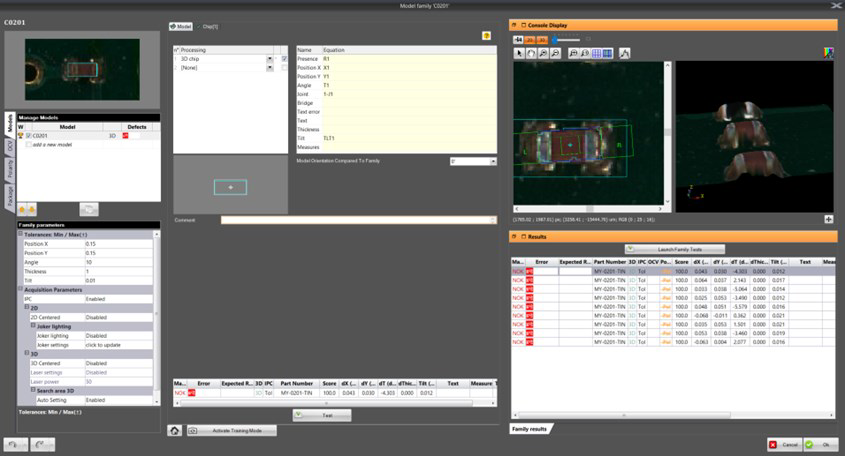The image size is (845, 456).
Task: Click the redo arrow button
Action: 41,444
